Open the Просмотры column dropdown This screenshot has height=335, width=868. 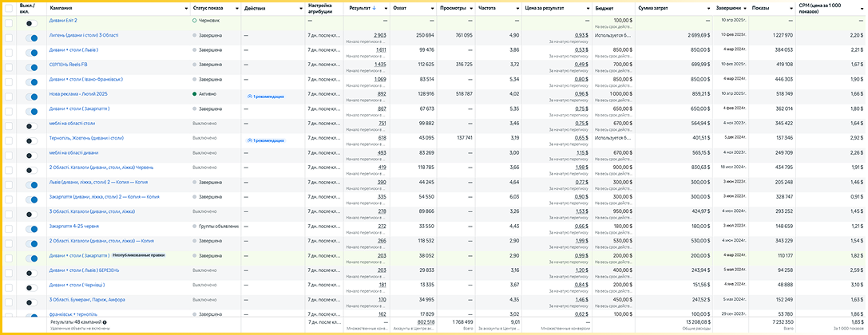point(470,8)
